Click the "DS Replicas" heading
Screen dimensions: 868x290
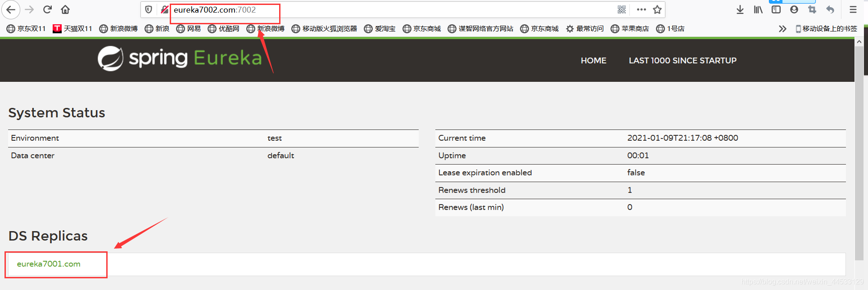(48, 236)
